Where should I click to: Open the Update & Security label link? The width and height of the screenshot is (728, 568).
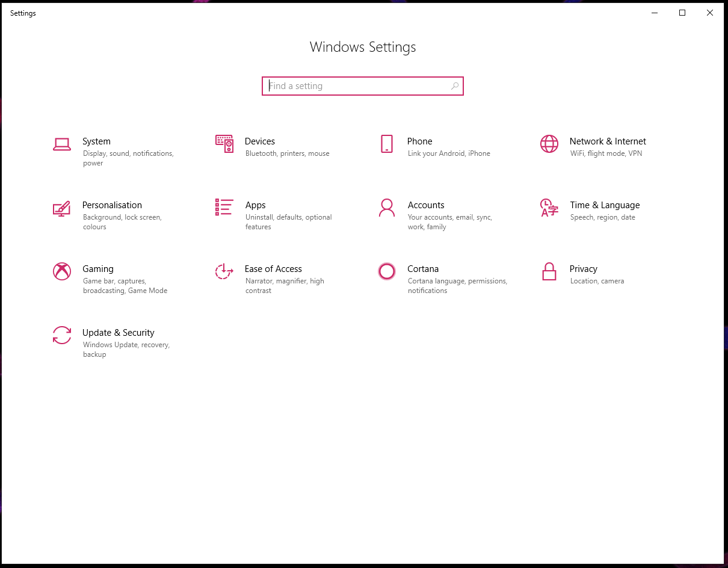click(118, 333)
